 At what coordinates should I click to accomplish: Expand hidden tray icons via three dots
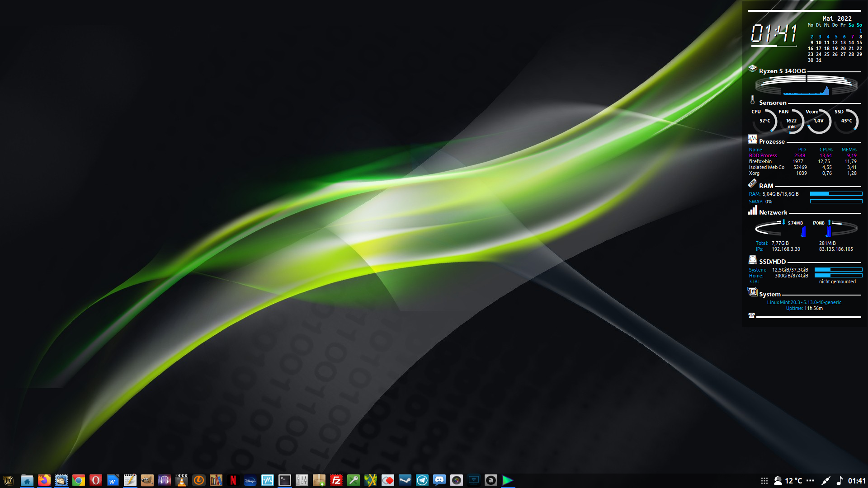point(810,480)
